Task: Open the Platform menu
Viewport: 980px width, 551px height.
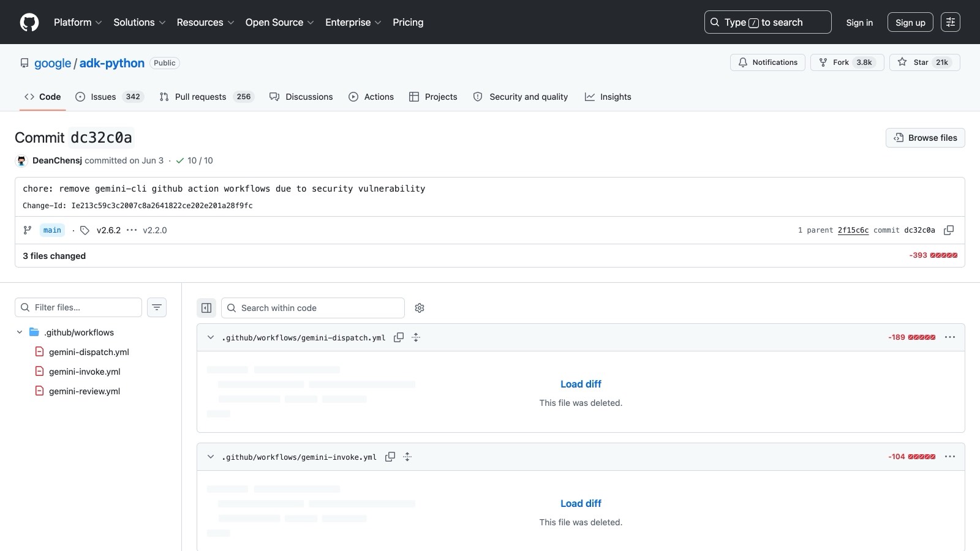Action: tap(78, 22)
